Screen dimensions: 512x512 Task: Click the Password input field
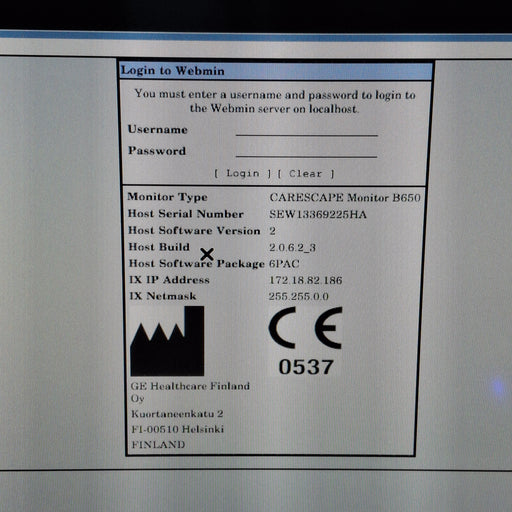[306, 151]
